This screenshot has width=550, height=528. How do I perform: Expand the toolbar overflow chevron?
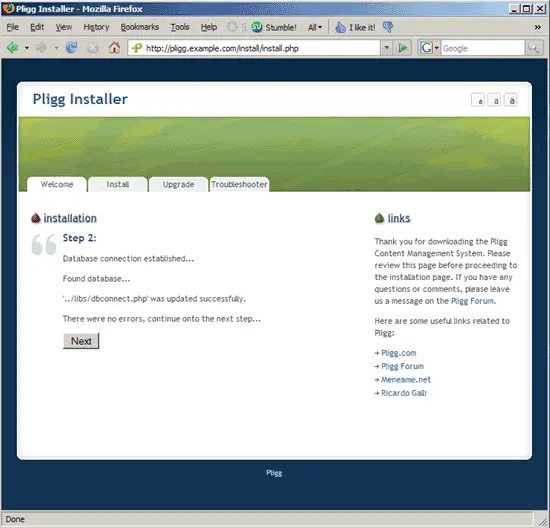coord(538,27)
